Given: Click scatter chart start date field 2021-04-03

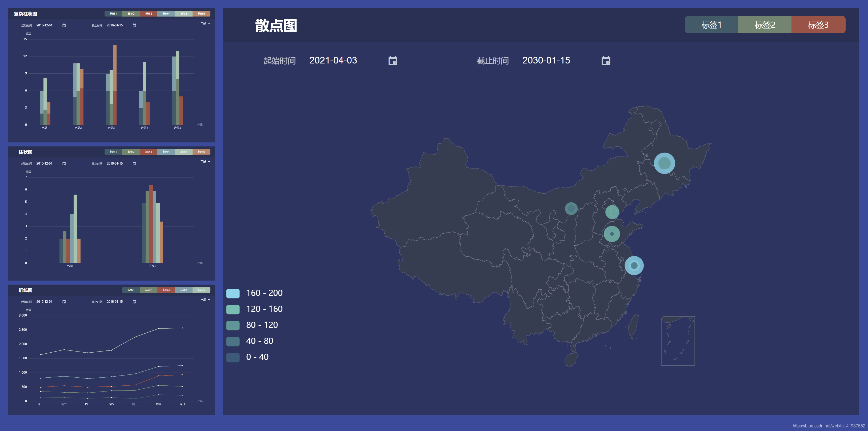Looking at the screenshot, I should pyautogui.click(x=333, y=60).
